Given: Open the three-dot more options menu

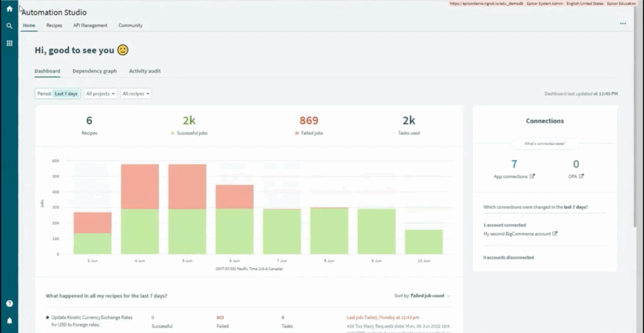Looking at the screenshot, I should tap(623, 24).
